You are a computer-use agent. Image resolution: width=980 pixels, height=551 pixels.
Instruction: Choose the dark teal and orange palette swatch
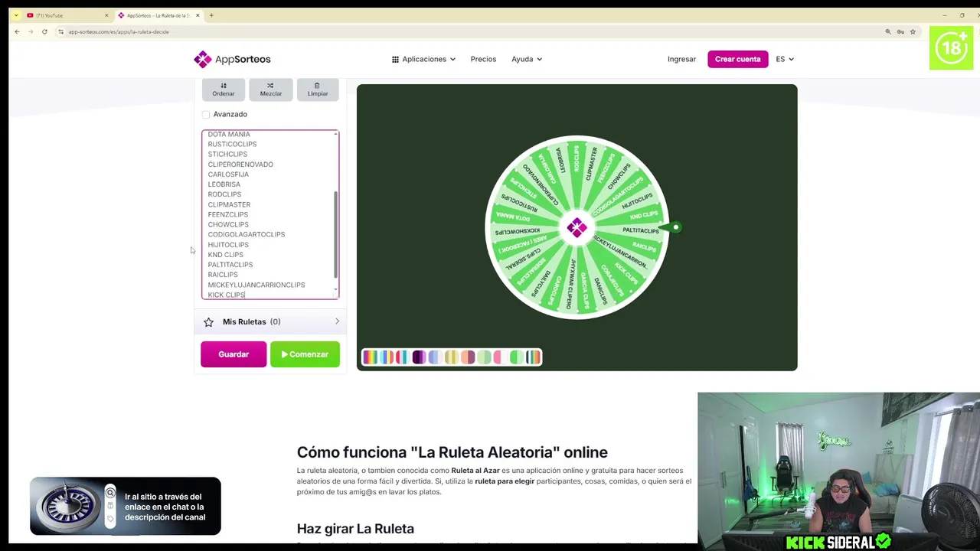[x=533, y=357]
